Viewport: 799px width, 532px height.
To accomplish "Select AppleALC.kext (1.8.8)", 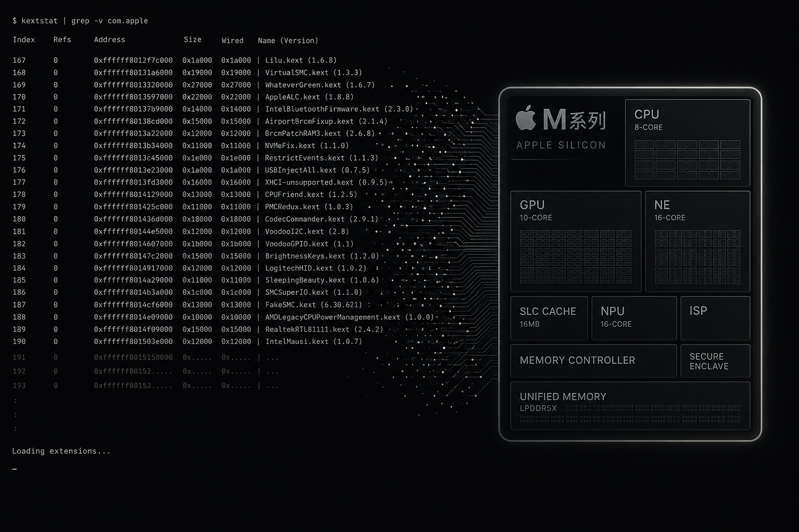I will (309, 97).
